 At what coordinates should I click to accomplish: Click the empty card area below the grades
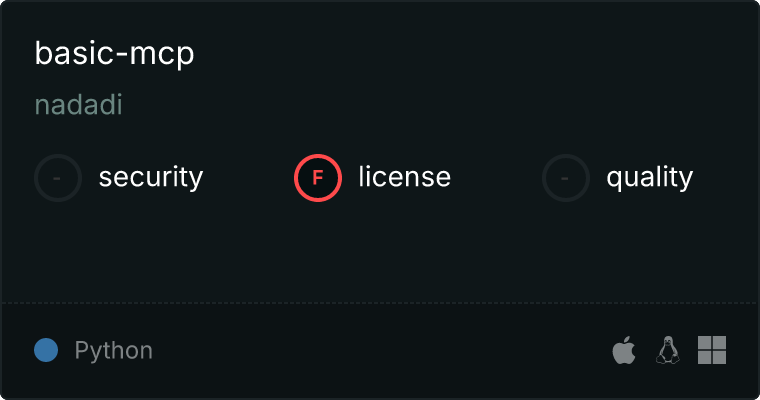click(380, 252)
